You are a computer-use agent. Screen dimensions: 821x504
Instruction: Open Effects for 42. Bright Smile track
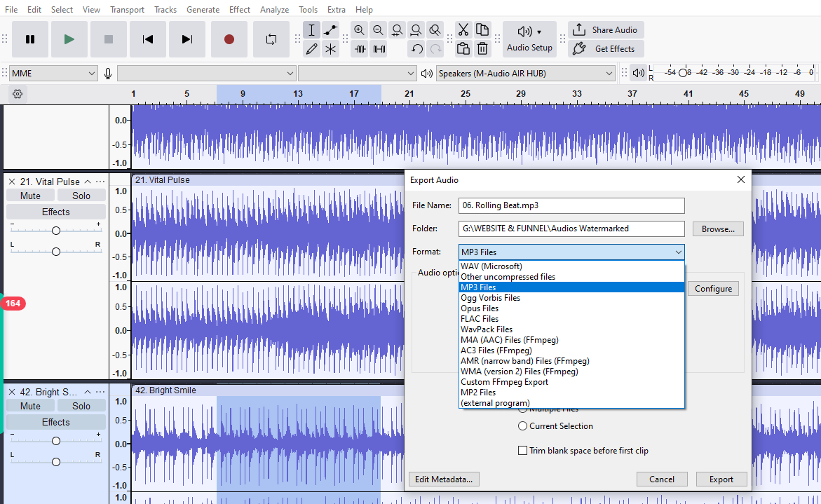click(55, 423)
